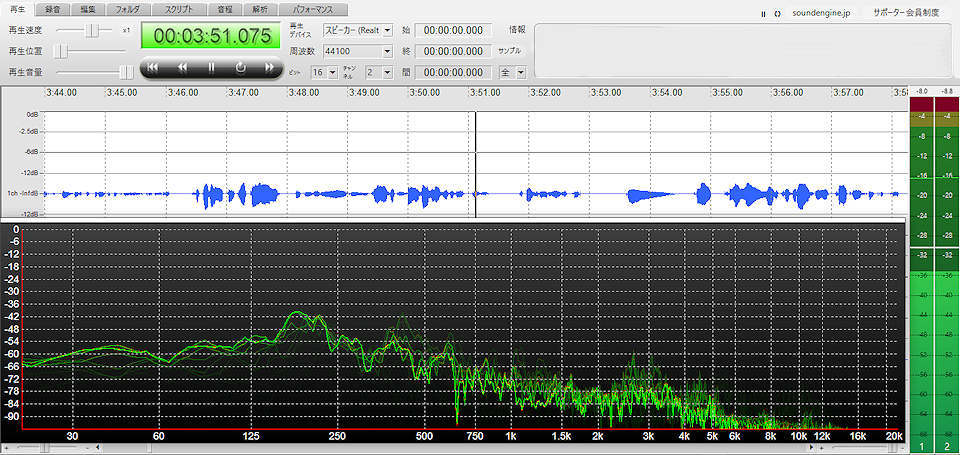Switch to the 編集 tab
Image resolution: width=960 pixels, height=455 pixels.
[88, 9]
